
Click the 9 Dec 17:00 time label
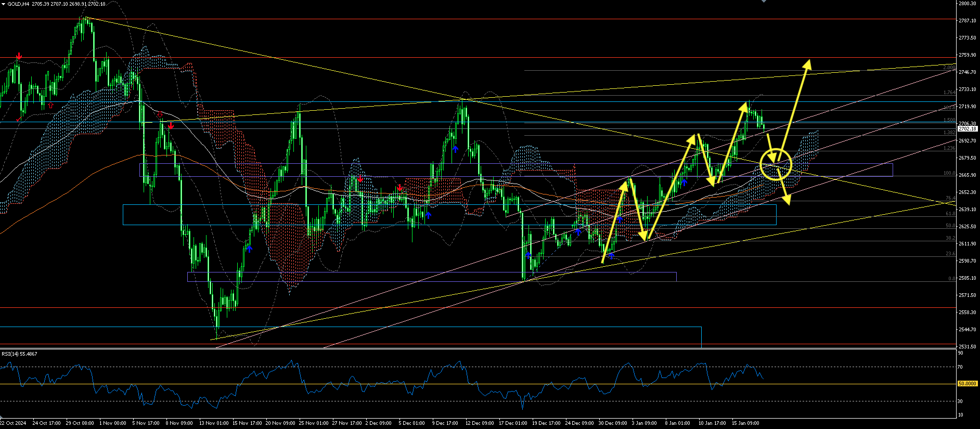tap(445, 423)
